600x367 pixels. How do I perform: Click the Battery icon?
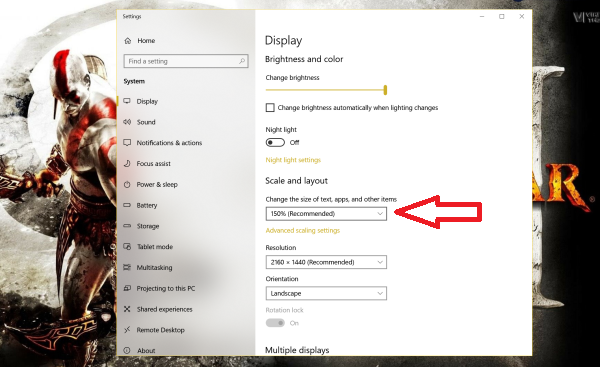click(x=127, y=205)
